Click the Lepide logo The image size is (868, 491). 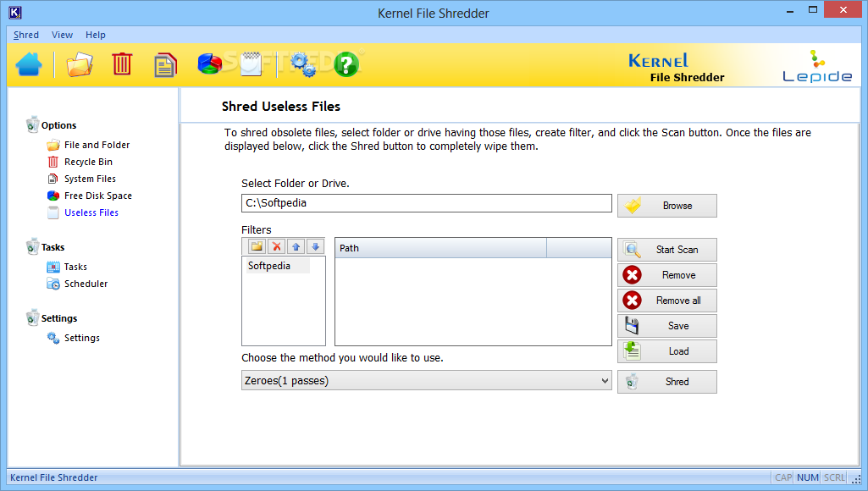pos(817,66)
